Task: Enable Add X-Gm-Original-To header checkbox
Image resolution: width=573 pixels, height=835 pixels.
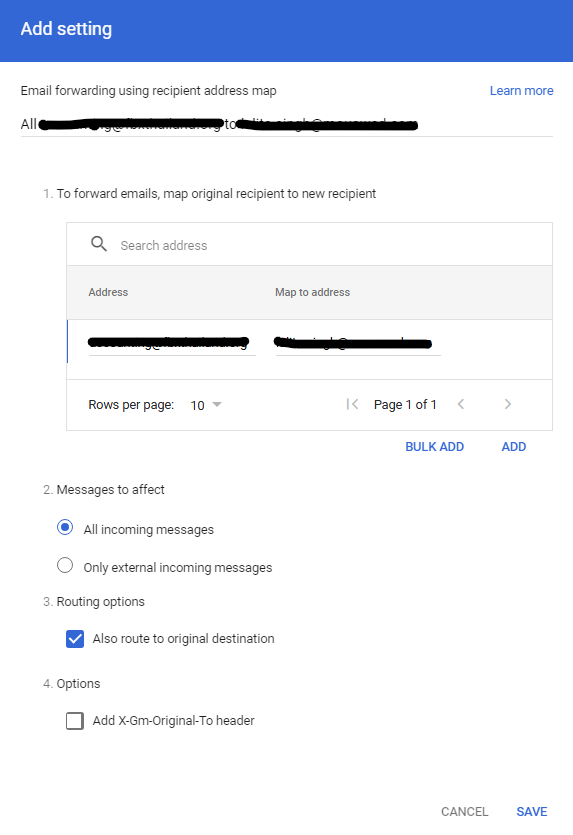Action: coord(75,721)
